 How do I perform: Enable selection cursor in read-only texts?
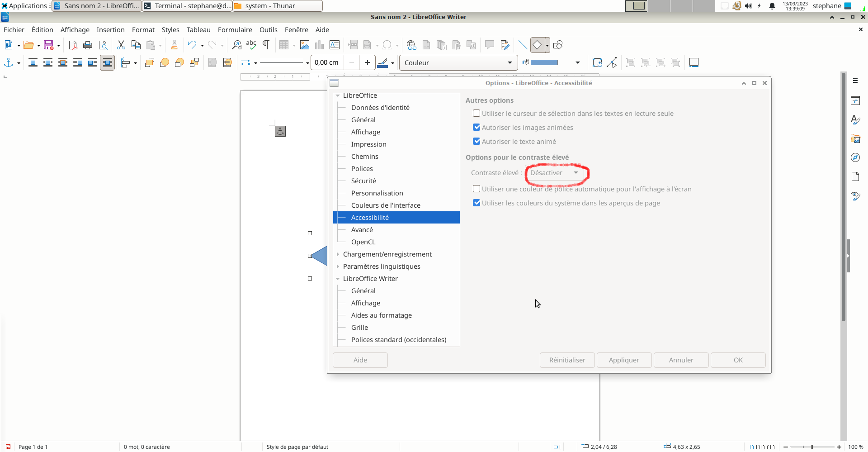(x=476, y=114)
